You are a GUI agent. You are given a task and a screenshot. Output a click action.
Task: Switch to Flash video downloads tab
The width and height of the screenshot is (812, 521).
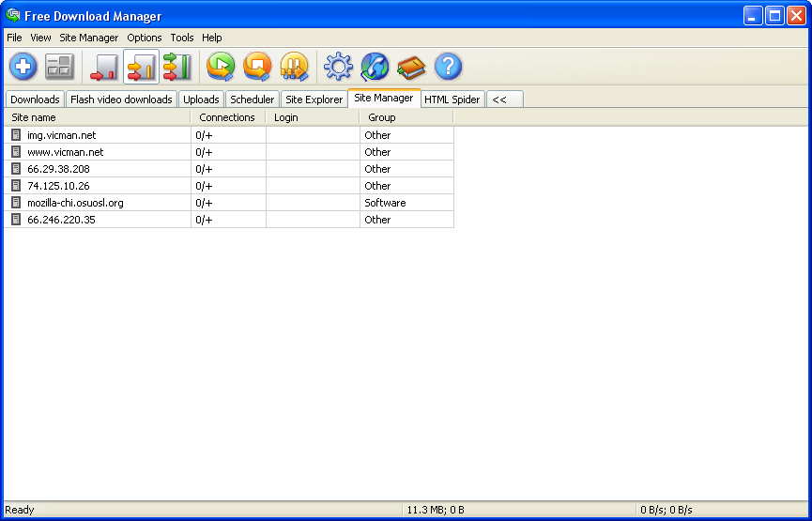pos(121,100)
